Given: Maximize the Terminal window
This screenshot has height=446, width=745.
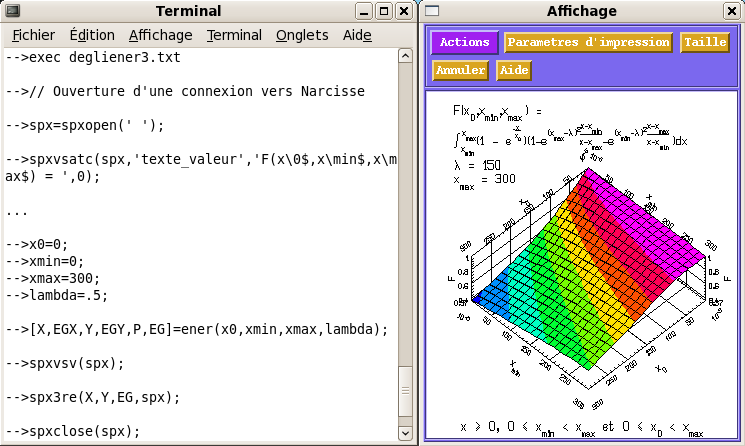Looking at the screenshot, I should click(x=384, y=11).
